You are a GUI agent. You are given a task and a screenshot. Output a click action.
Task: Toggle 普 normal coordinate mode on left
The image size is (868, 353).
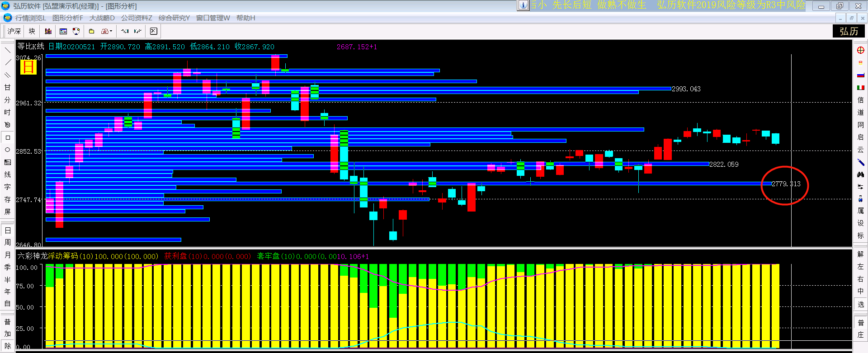8,322
